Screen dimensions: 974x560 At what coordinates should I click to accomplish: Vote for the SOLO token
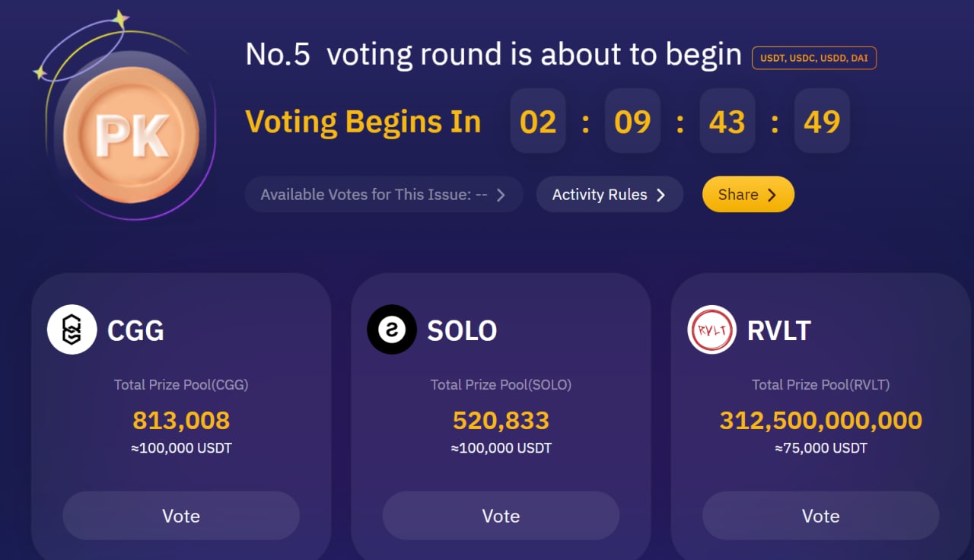[501, 516]
